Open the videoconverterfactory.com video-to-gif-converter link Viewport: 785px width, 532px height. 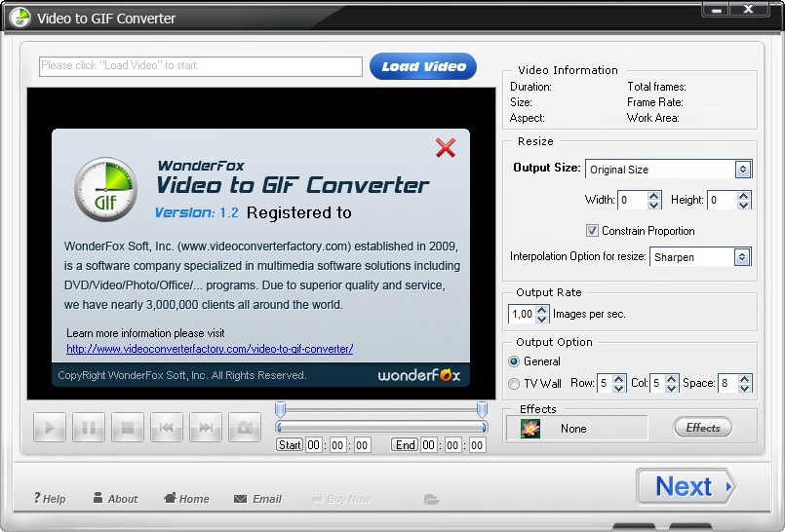210,349
